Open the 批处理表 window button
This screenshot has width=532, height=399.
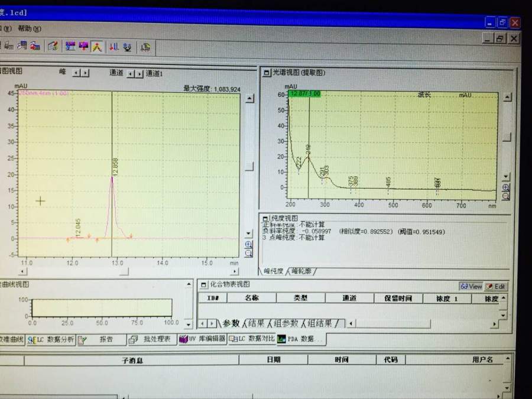pos(152,340)
